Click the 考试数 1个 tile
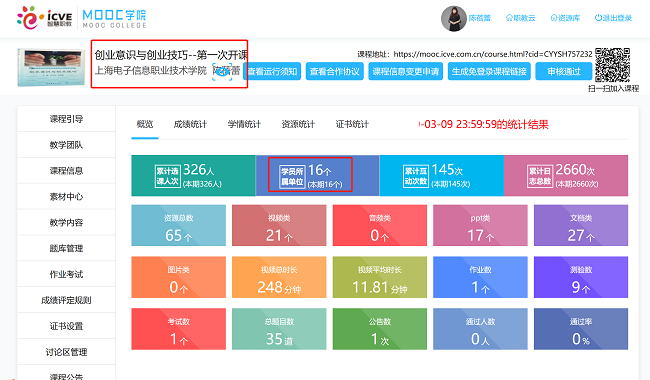 (x=179, y=329)
